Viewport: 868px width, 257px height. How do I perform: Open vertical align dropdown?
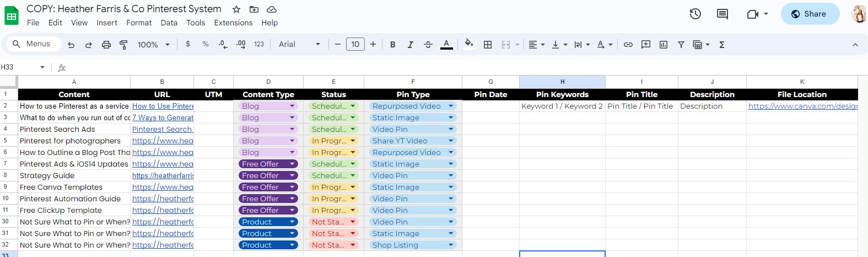pyautogui.click(x=559, y=45)
